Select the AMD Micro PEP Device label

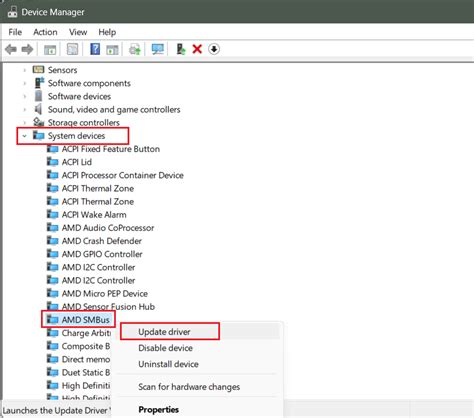coord(105,293)
